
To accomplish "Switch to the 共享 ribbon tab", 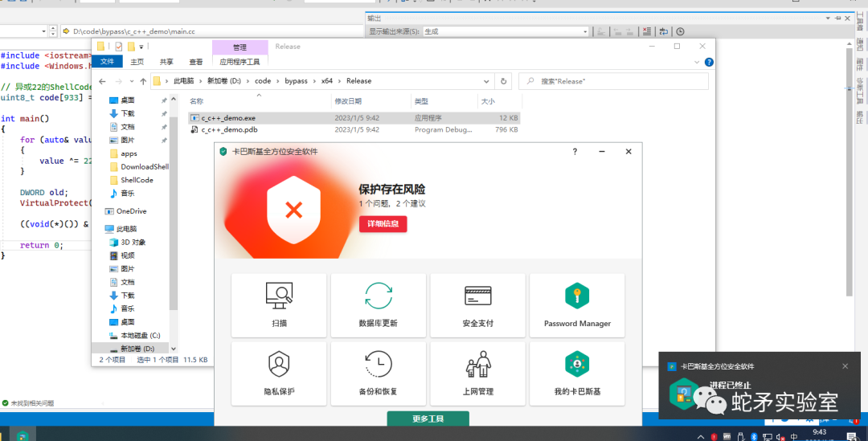I will (166, 62).
